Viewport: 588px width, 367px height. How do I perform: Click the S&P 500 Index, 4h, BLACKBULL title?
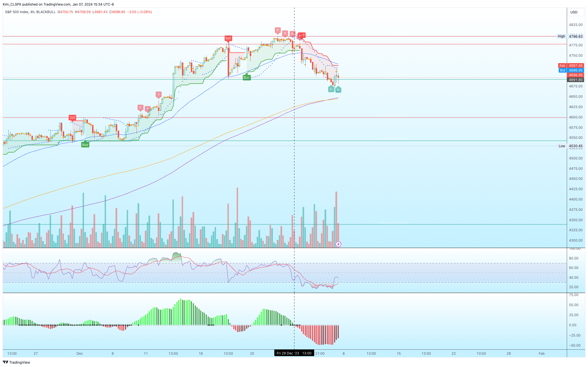pyautogui.click(x=30, y=12)
